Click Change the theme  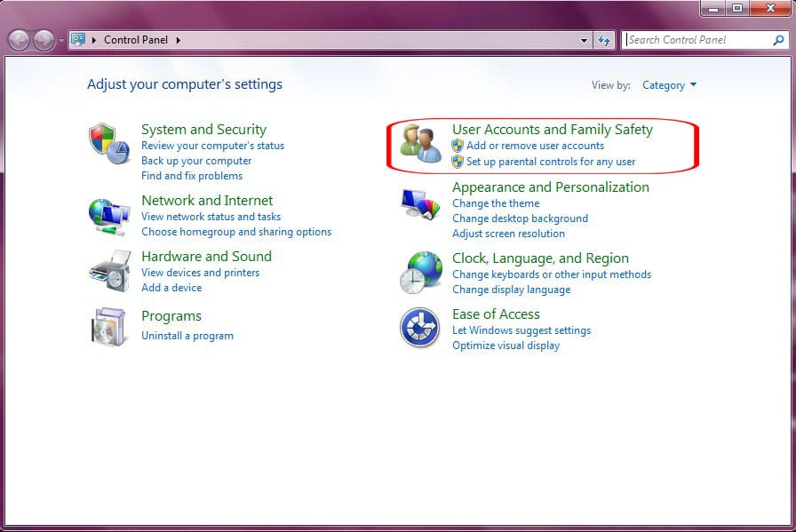(x=496, y=203)
